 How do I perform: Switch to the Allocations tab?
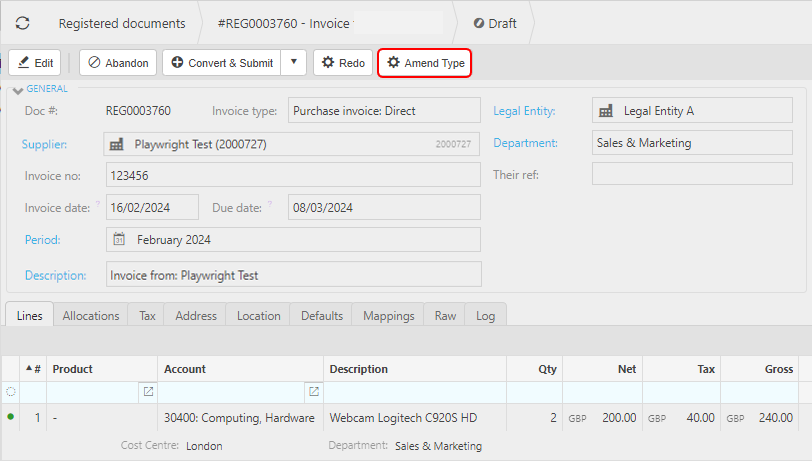[x=91, y=315]
